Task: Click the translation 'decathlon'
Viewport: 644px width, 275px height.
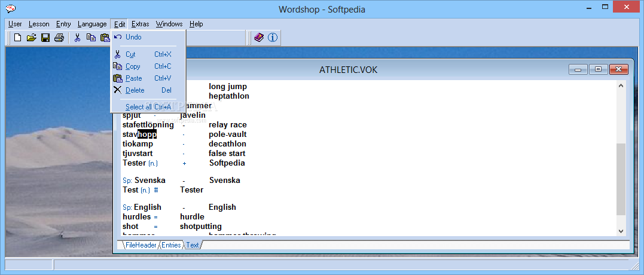Action: pos(228,144)
